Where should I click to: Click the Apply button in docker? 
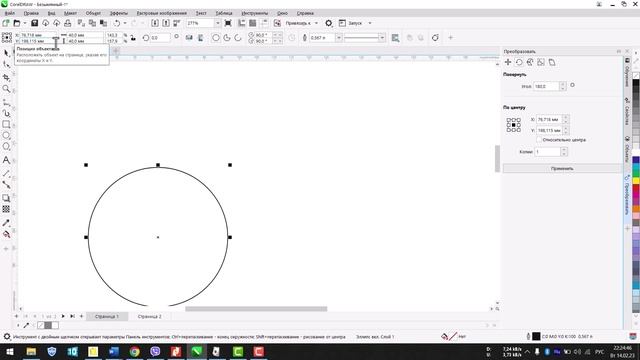tap(562, 168)
